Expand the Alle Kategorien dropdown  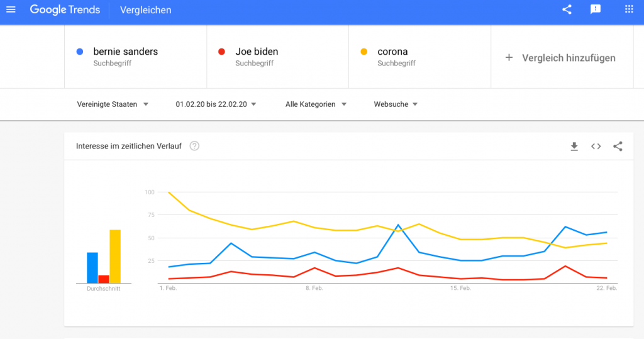coord(316,104)
